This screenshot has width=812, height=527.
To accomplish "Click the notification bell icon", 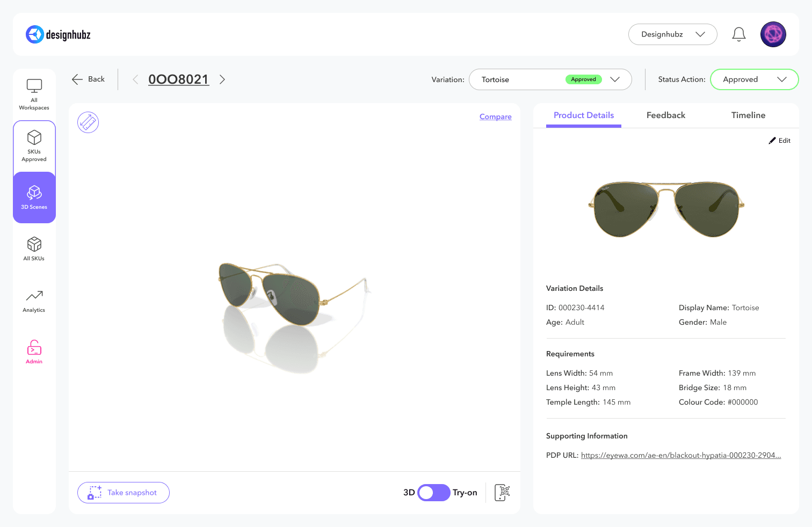I will (739, 34).
